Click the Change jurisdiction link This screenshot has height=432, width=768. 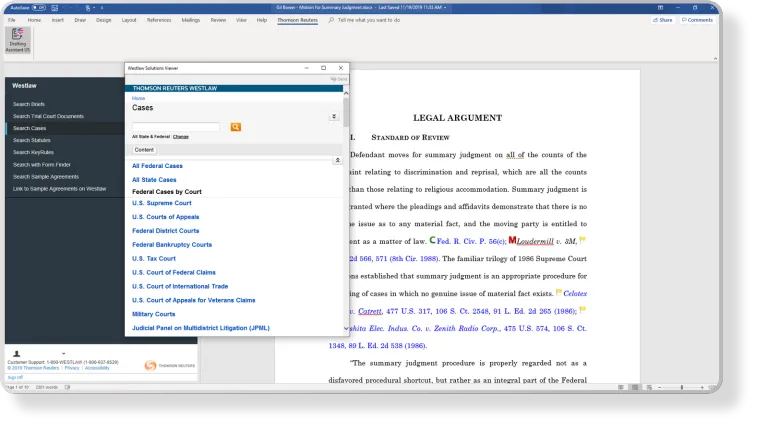[181, 136]
